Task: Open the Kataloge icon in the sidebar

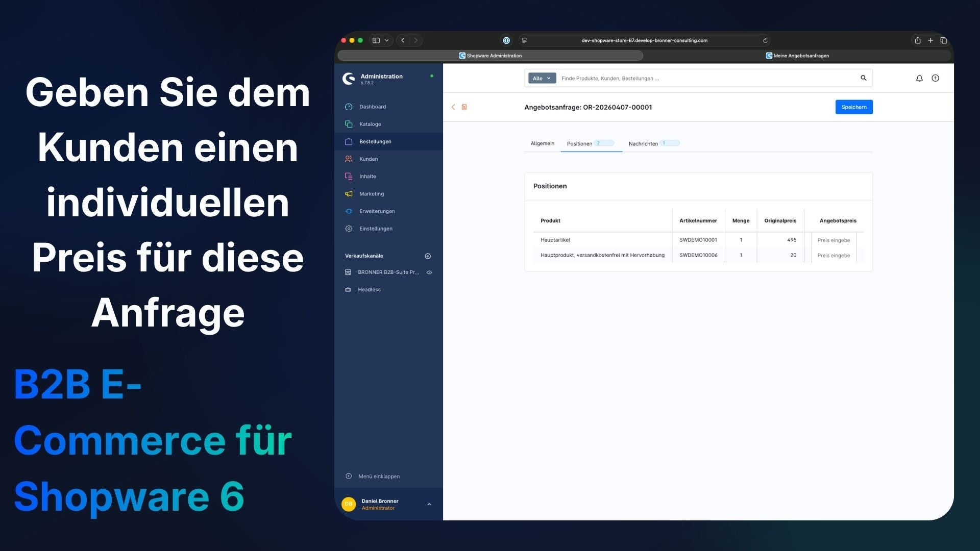Action: click(349, 124)
